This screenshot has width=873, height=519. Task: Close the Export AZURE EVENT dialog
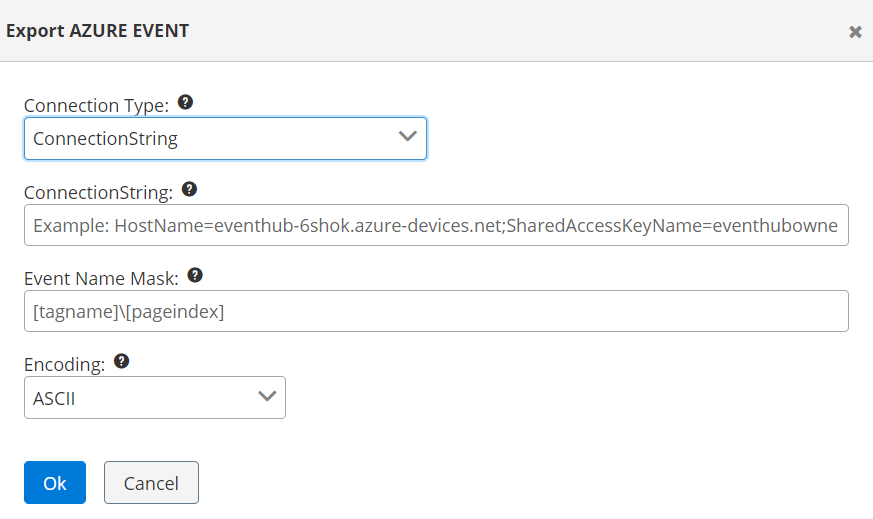[855, 32]
